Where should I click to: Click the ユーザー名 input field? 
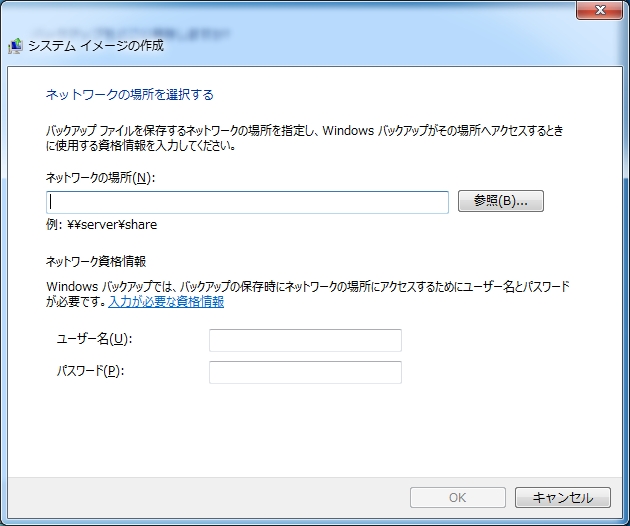[x=305, y=340]
